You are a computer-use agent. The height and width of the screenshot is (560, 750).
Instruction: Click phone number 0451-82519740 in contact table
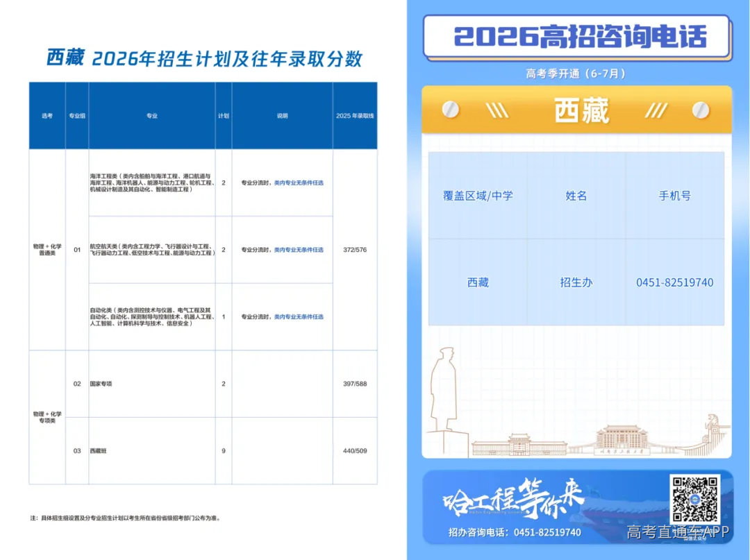click(674, 282)
